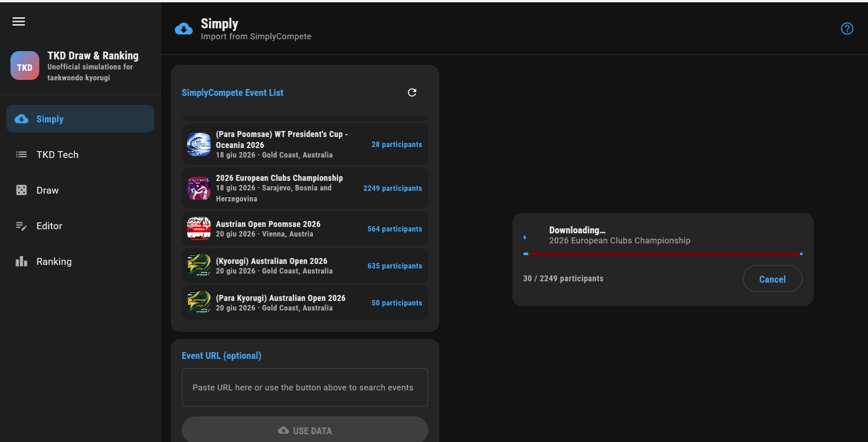Click the 635 participants label

(395, 266)
